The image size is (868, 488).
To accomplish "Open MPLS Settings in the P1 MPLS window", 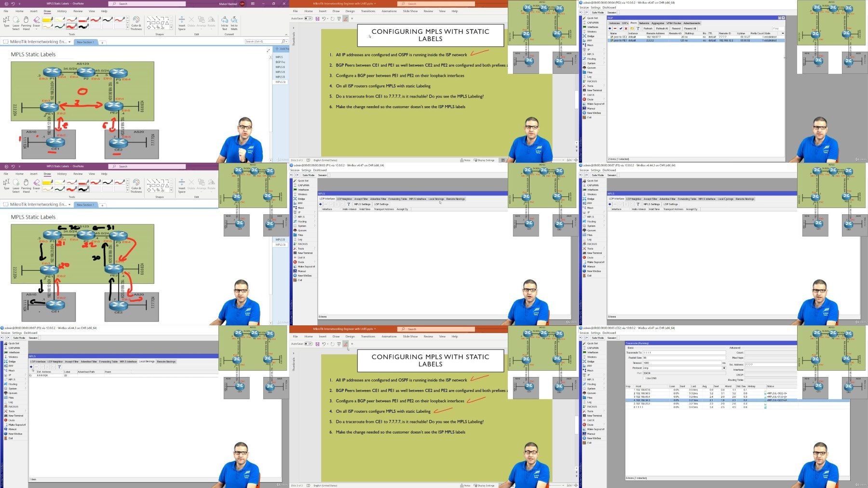I will (363, 204).
